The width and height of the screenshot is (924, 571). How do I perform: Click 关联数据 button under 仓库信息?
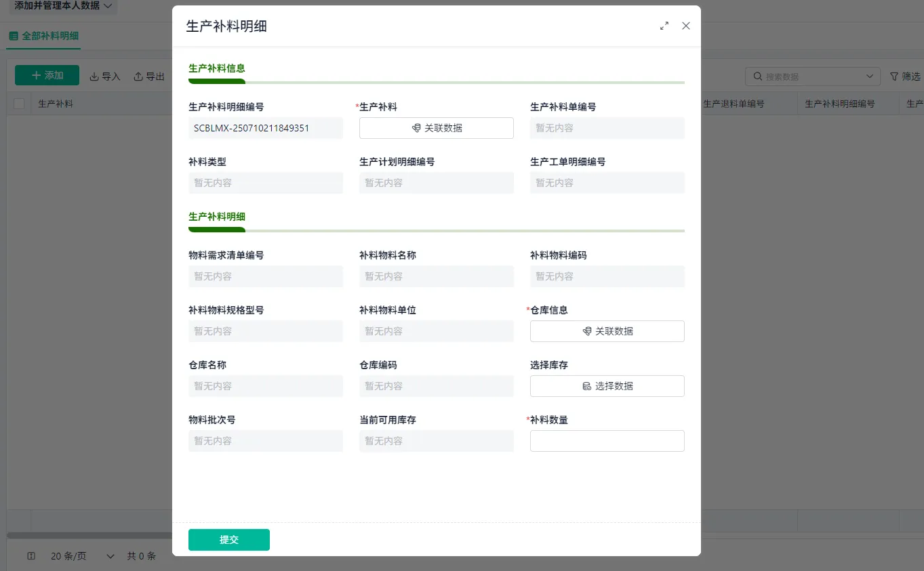tap(607, 331)
